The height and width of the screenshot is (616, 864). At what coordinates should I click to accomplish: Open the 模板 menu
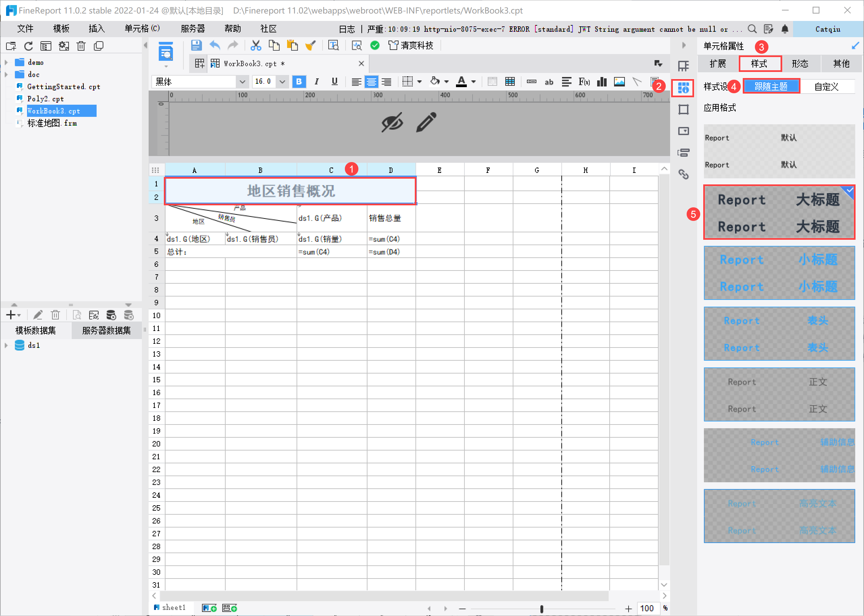pos(61,29)
